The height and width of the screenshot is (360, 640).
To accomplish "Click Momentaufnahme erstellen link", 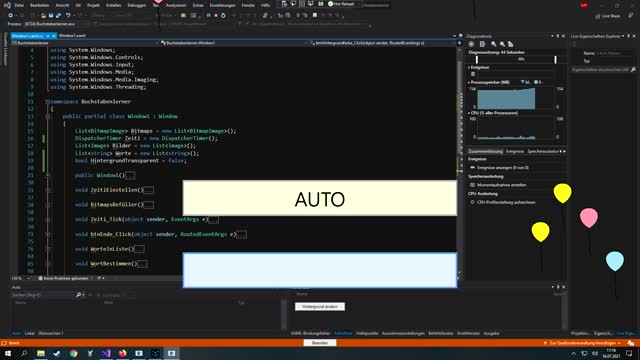I will tap(502, 185).
